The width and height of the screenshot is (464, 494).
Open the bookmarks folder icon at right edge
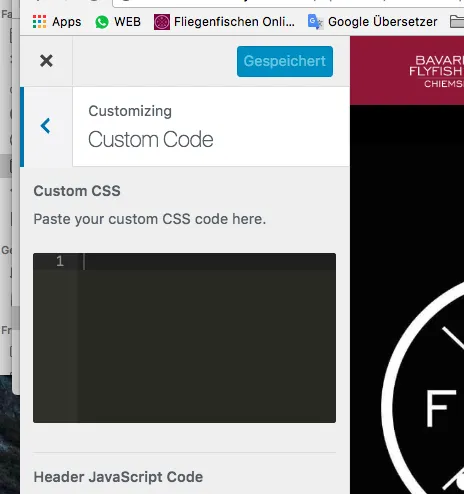pyautogui.click(x=457, y=22)
